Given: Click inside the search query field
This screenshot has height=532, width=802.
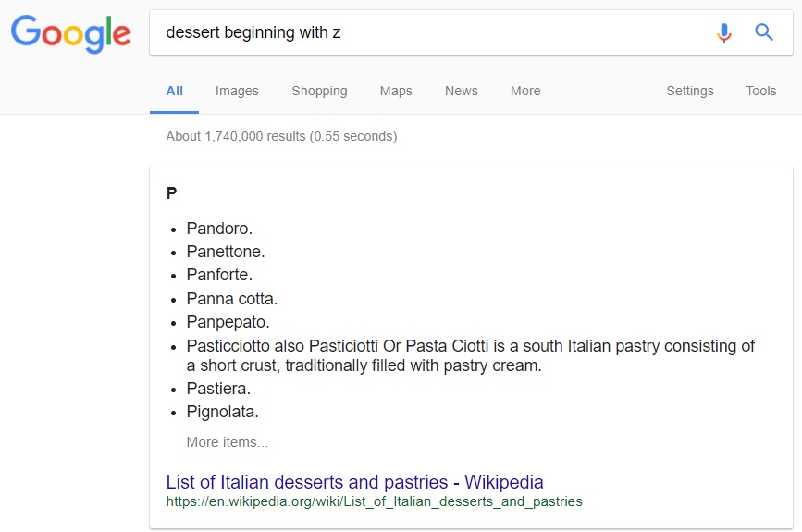Looking at the screenshot, I should (x=435, y=32).
